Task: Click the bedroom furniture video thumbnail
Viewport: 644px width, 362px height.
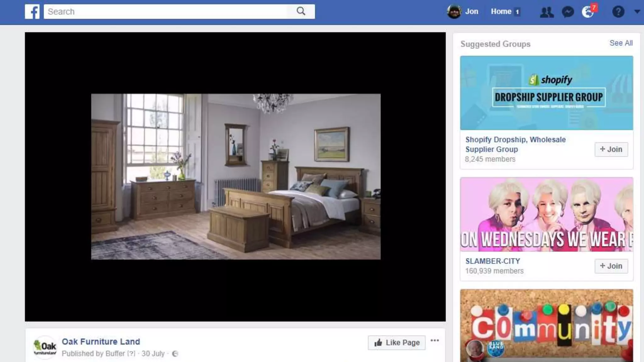Action: (x=236, y=177)
